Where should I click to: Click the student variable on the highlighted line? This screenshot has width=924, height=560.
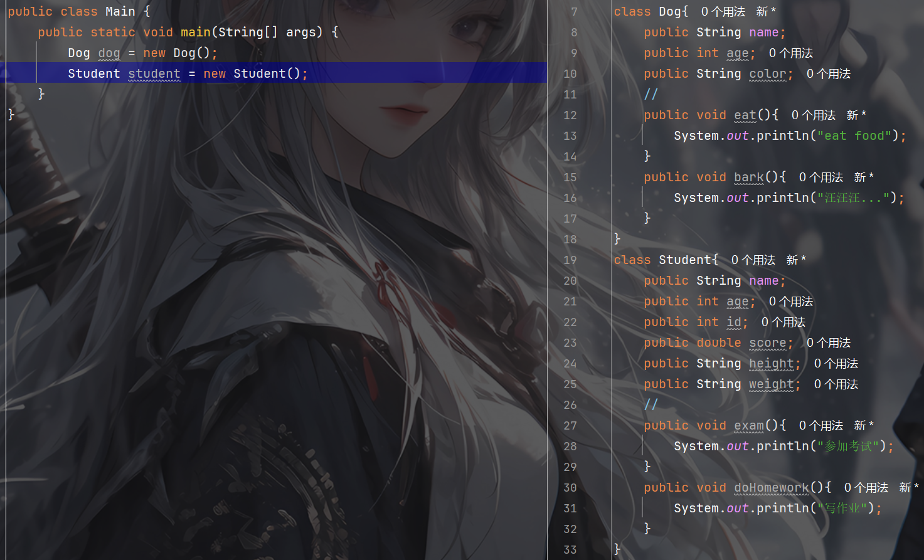click(154, 73)
